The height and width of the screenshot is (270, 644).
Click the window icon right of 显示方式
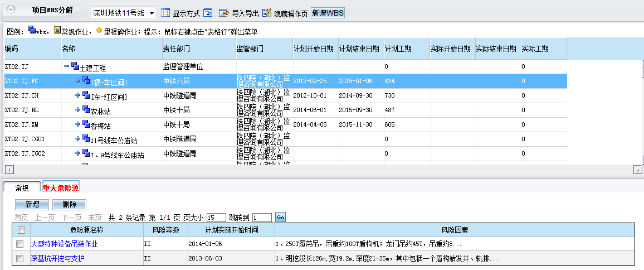click(208, 13)
